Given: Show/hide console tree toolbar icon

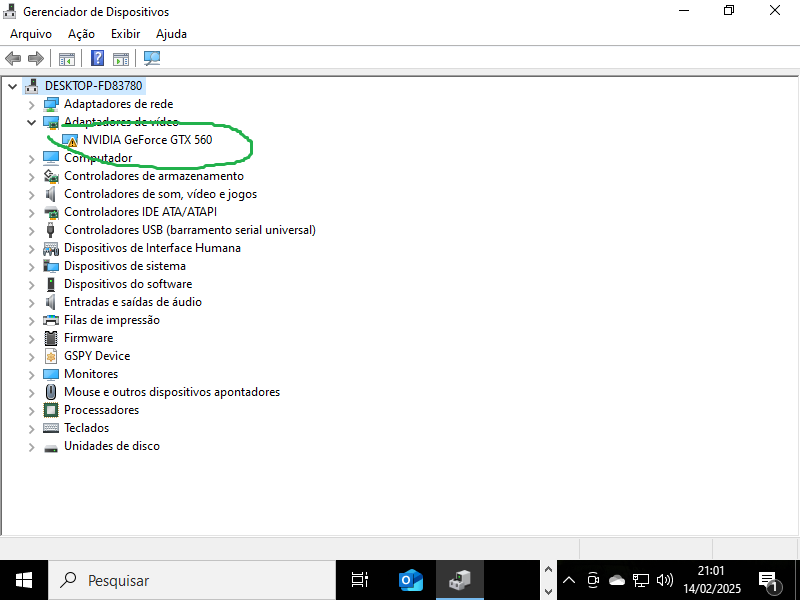Looking at the screenshot, I should (67, 59).
